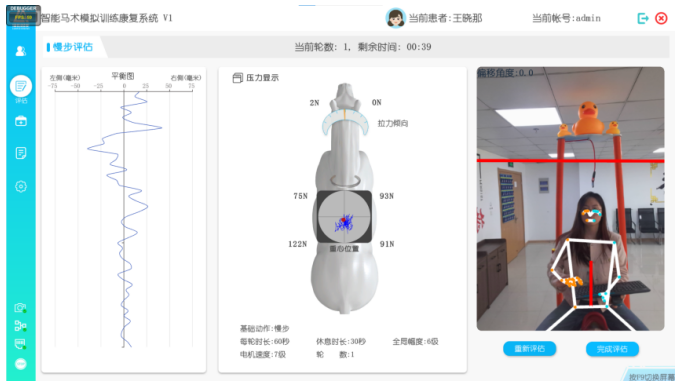
Task: Click the logout icon beside admin
Action: tap(643, 18)
